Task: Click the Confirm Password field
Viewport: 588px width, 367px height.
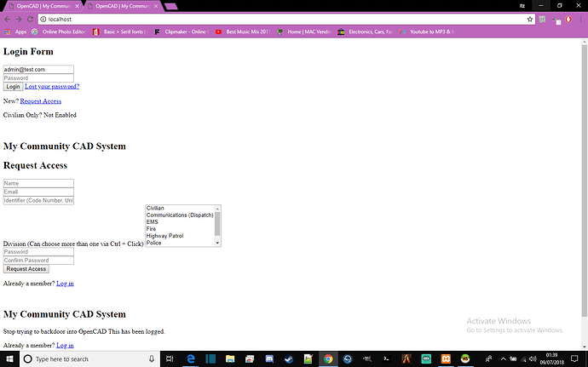Action: point(38,261)
